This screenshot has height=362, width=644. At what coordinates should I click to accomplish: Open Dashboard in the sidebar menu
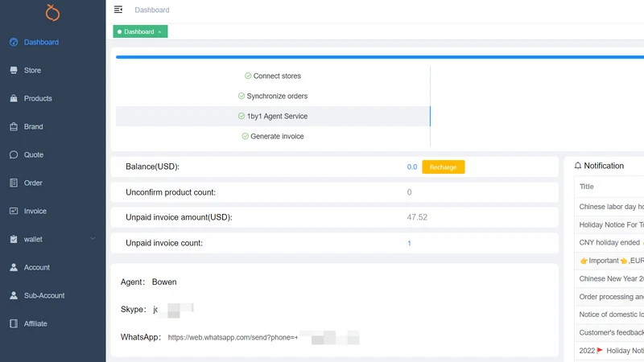click(41, 43)
